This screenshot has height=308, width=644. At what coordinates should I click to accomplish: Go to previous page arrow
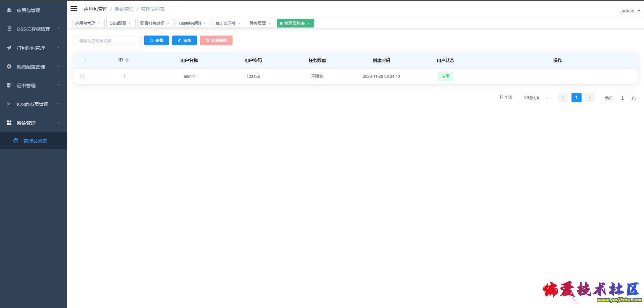563,98
